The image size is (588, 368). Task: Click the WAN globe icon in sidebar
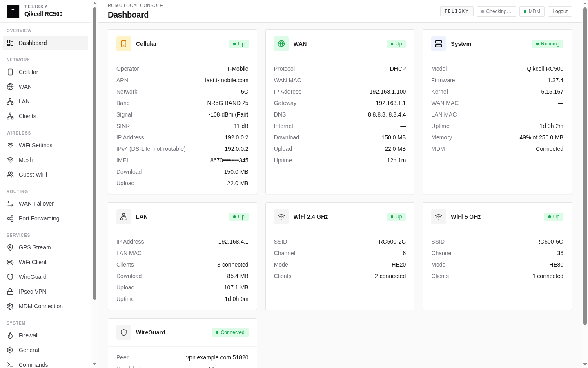coord(10,87)
